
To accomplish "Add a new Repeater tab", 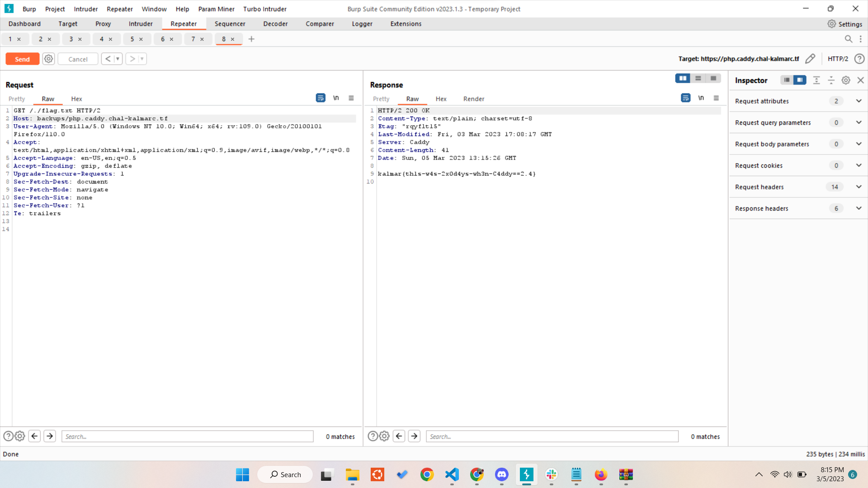I will coord(251,39).
